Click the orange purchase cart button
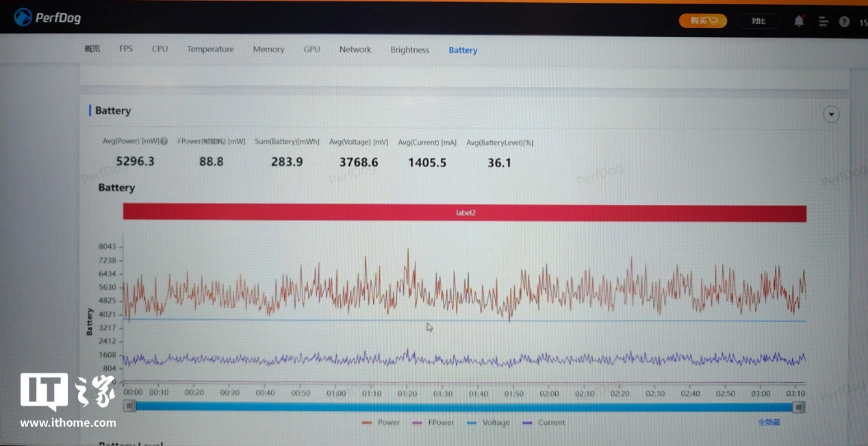The height and width of the screenshot is (446, 868). [x=703, y=21]
